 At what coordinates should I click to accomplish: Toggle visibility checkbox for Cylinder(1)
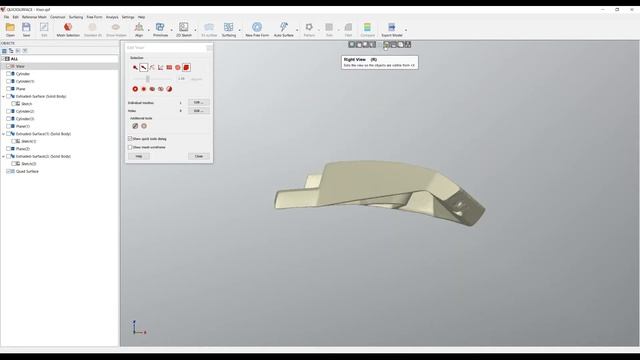tap(8, 81)
